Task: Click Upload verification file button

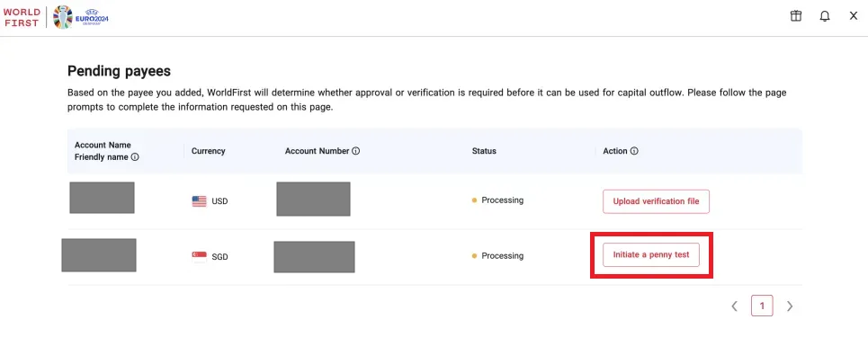Action: tap(656, 201)
